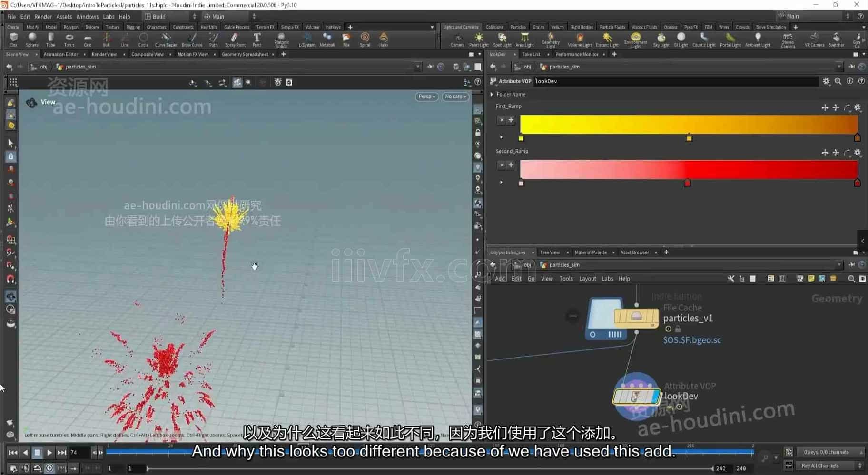
Task: Select the middle First_Ramp color marker
Action: (689, 138)
